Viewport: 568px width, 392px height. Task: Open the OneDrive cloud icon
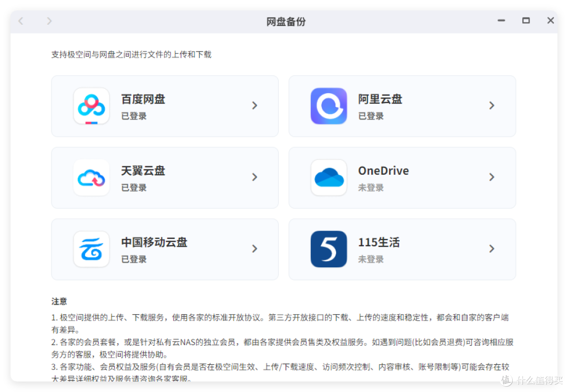tap(329, 177)
